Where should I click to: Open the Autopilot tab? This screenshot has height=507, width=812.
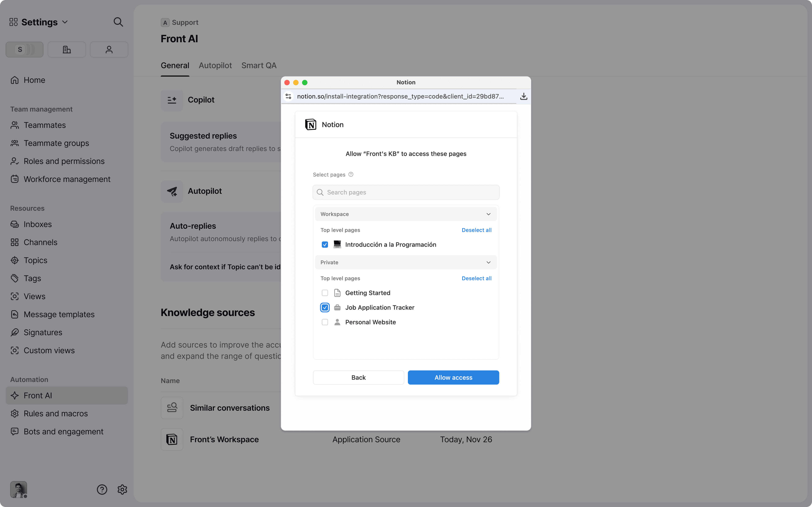click(215, 65)
